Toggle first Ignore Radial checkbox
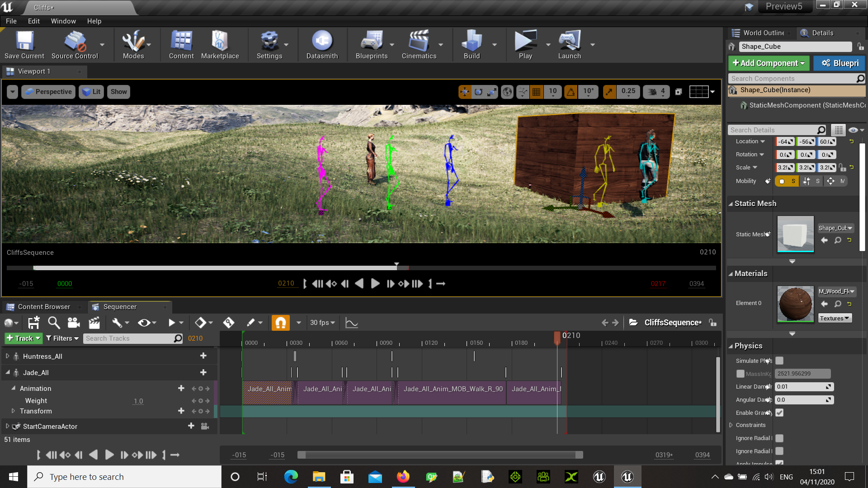 click(x=779, y=438)
